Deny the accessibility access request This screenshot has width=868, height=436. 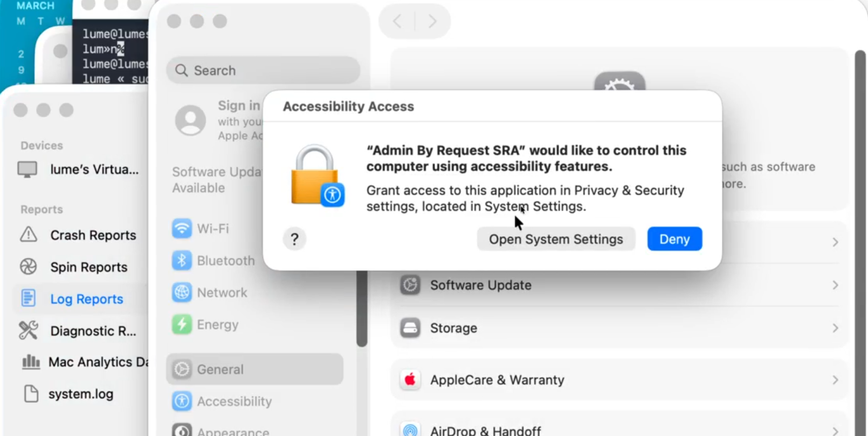tap(674, 239)
